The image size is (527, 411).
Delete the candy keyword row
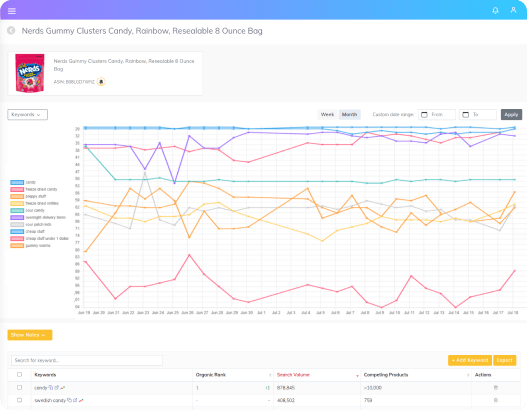(x=495, y=387)
